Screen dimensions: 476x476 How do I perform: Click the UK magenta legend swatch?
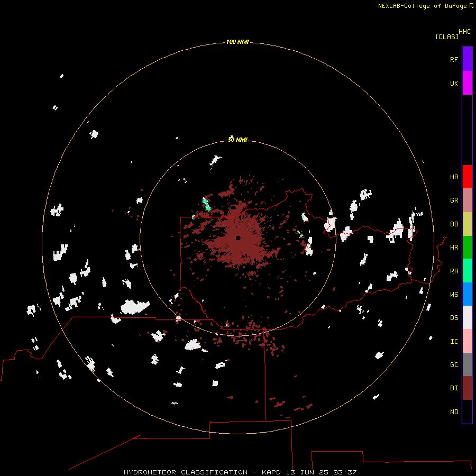(467, 83)
